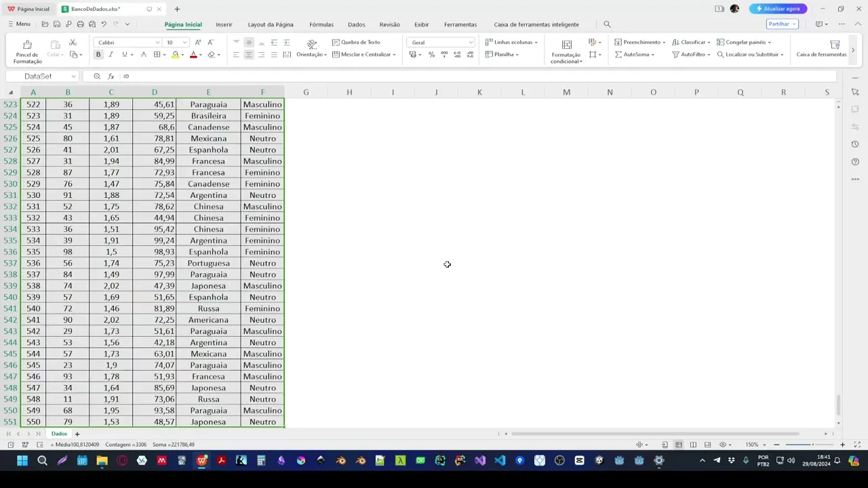Open the Dados ribbon tab

[x=357, y=24]
